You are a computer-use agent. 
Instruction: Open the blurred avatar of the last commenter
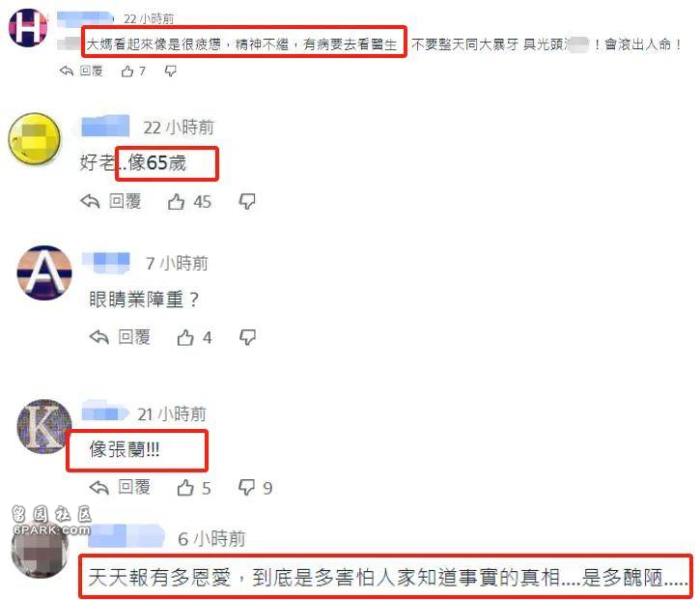40,550
